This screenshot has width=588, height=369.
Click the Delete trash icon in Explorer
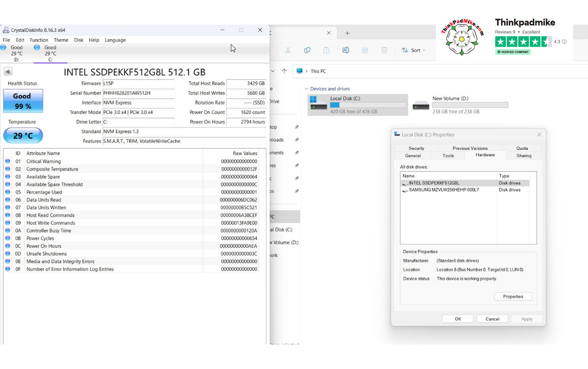click(x=384, y=50)
